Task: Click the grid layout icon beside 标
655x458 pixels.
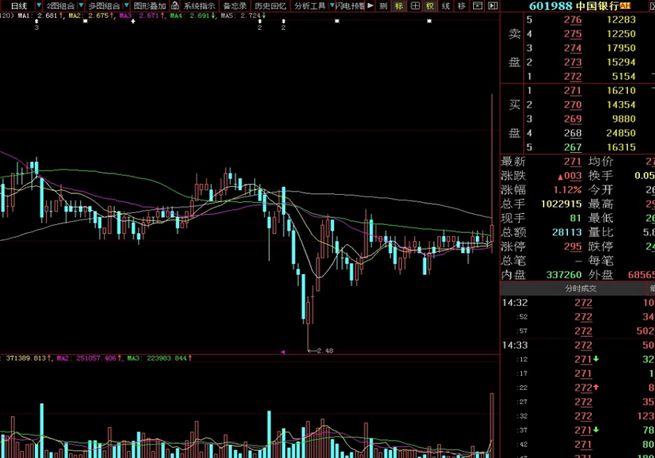Action: [415, 6]
